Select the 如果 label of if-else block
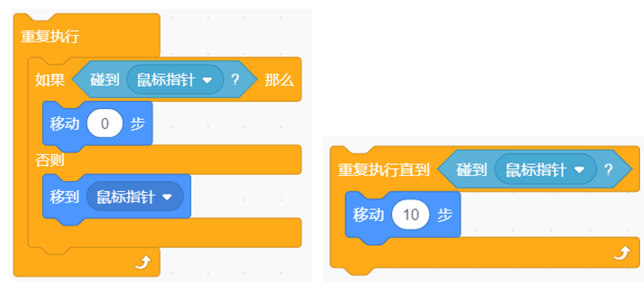644x284 pixels. point(50,80)
